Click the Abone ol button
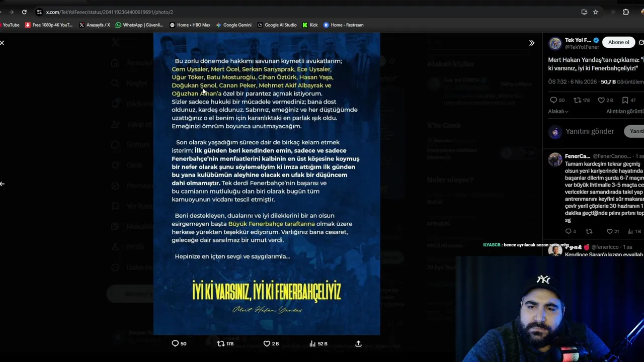 618,42
